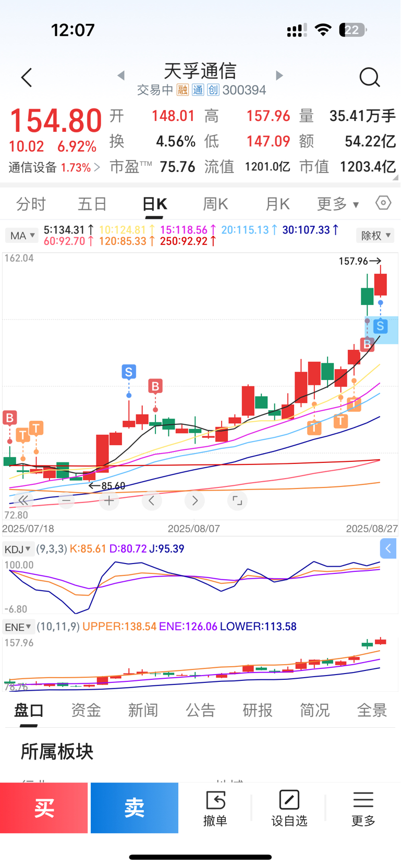Tap the 创 ChiNext badge

tap(213, 90)
